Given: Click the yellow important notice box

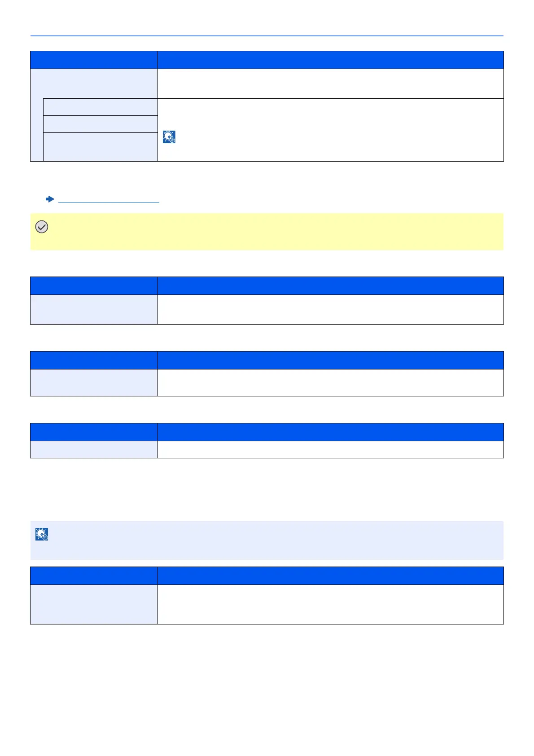Looking at the screenshot, I should click(x=267, y=232).
